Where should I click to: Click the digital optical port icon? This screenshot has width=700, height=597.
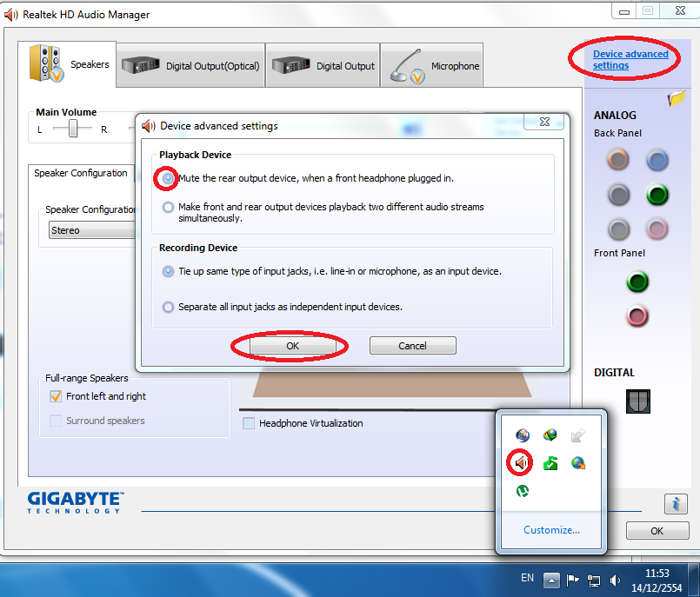coord(638,401)
